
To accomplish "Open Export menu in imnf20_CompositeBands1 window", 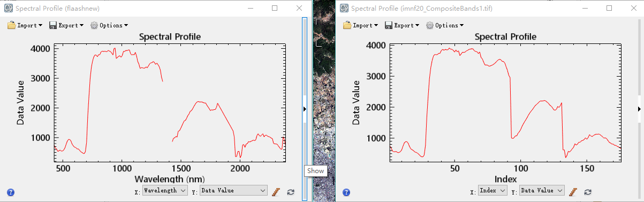I will pos(401,25).
